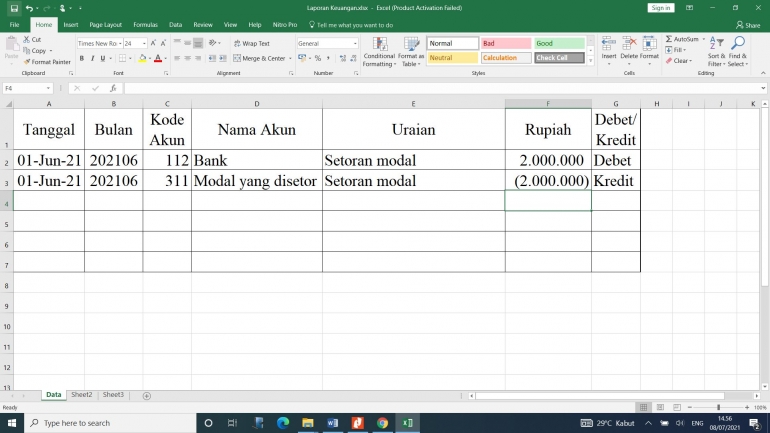Click the Share button
770x433 pixels.
[x=747, y=25]
